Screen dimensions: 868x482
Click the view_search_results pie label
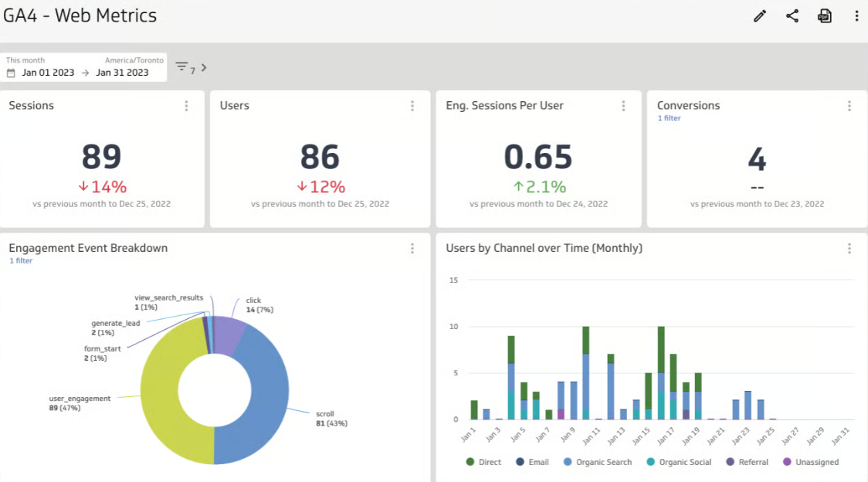tap(168, 302)
